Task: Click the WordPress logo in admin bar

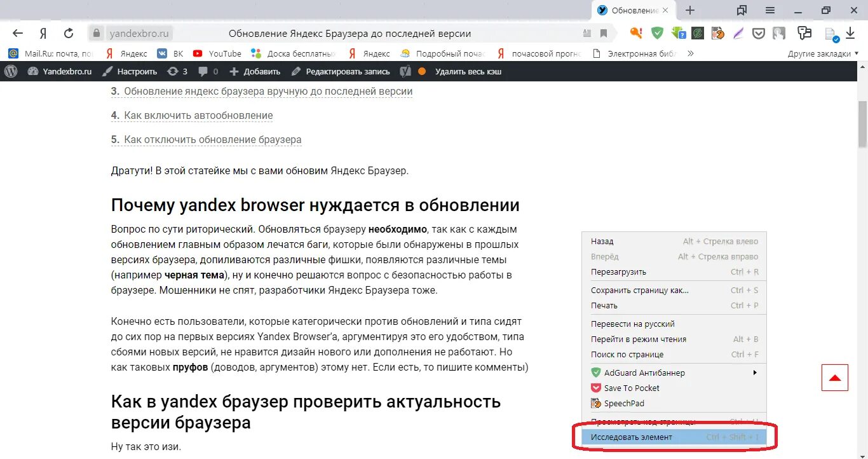Action: 11,71
